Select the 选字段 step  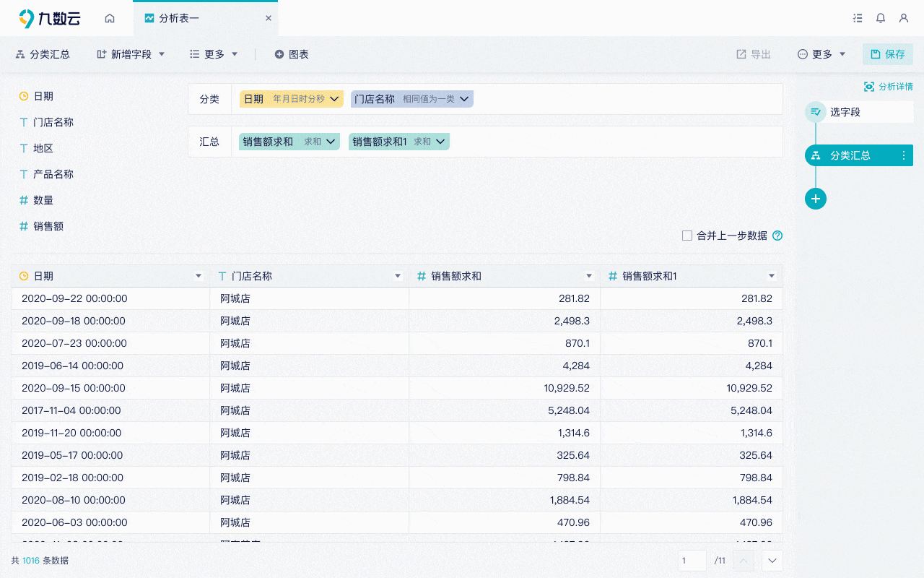point(859,112)
